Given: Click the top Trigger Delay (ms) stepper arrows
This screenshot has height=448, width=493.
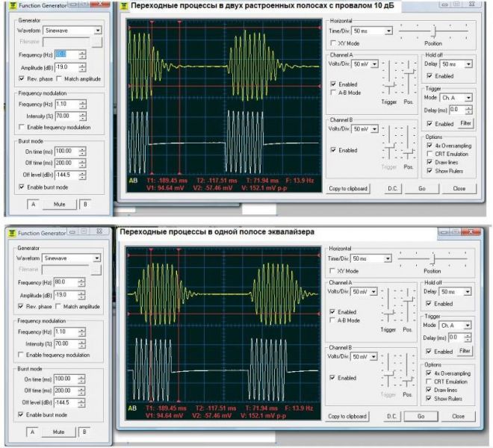Looking at the screenshot, I should (468, 110).
